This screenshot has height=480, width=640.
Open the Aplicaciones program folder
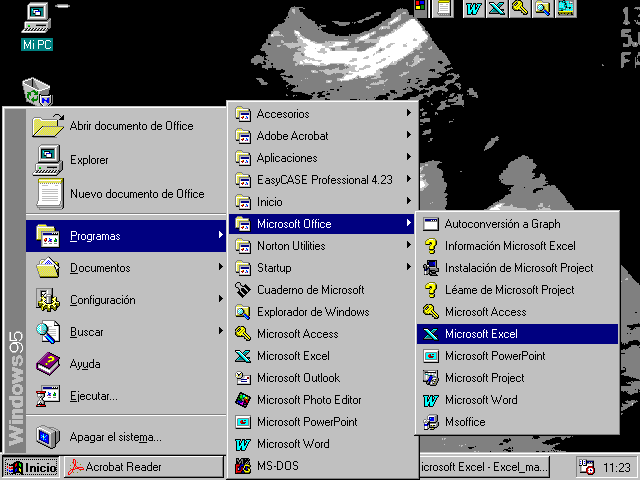coord(323,158)
